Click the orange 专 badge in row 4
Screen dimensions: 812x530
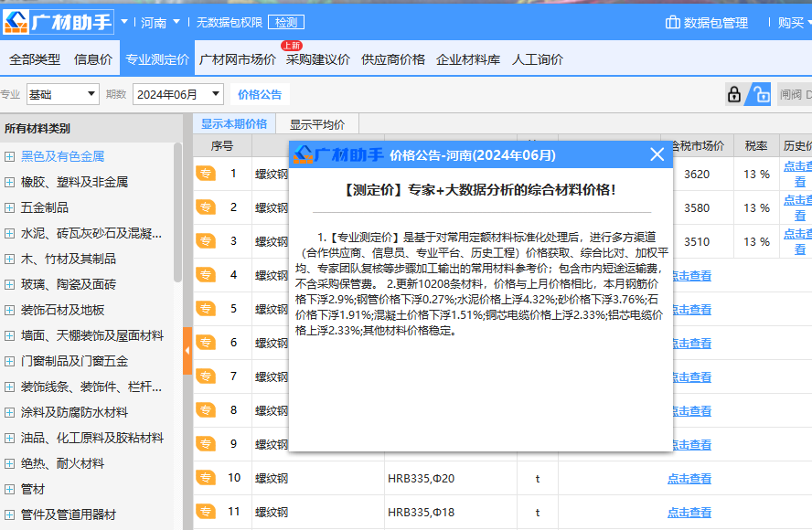pyautogui.click(x=206, y=275)
